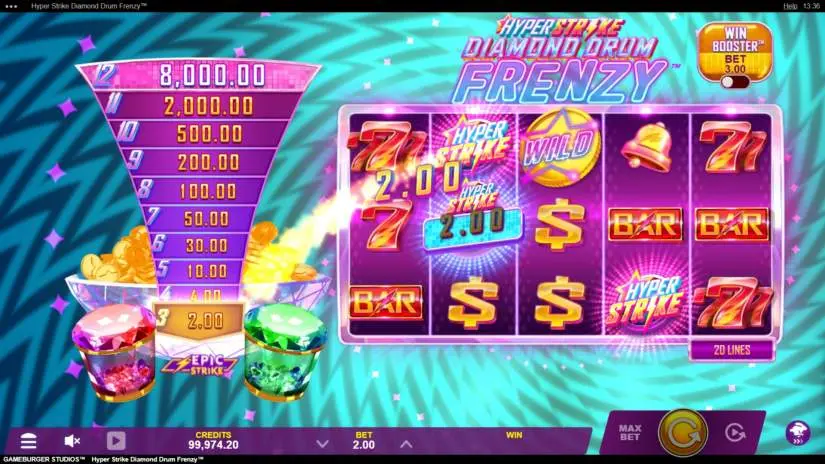Click the Epic Strike logo
The image size is (825, 464).
tap(199, 365)
